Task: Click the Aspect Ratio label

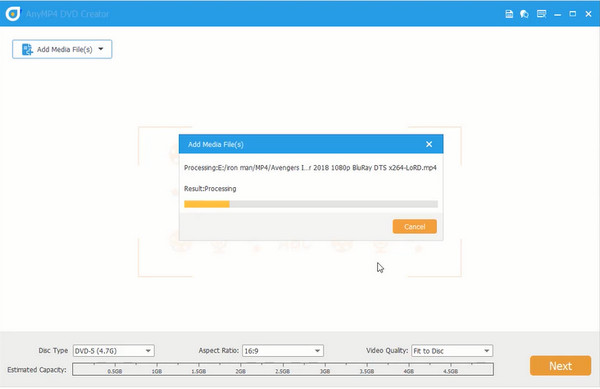Action: [x=218, y=350]
